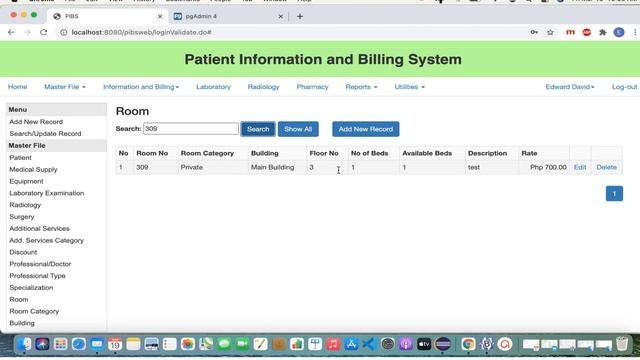640x360 pixels.
Task: Edit the room 309 record
Action: (x=580, y=167)
